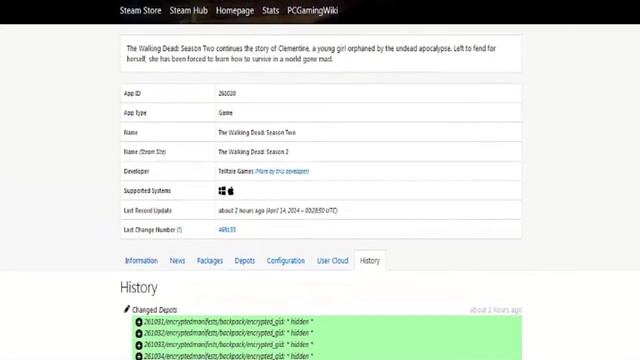Switch to the Configuration tab
Screen dimensions: 640x360
[286, 261]
